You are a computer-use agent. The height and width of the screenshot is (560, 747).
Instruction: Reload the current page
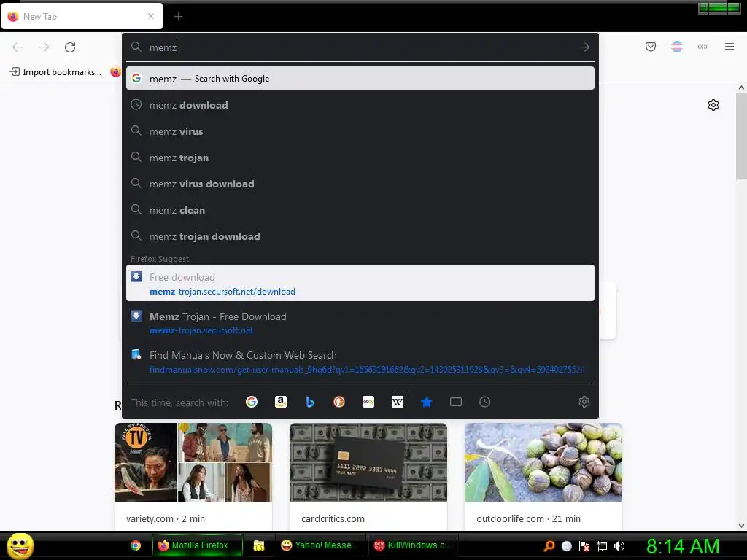tap(70, 47)
